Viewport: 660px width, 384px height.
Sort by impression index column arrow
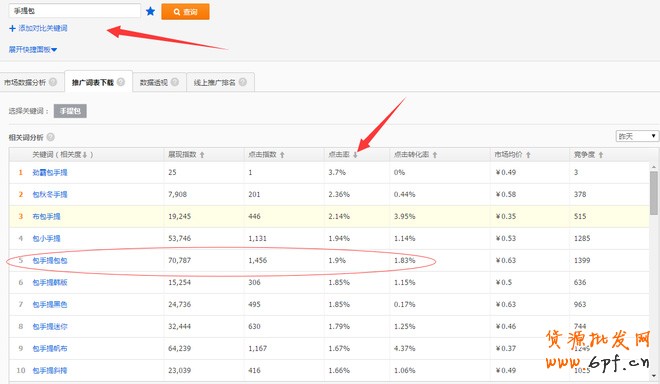pyautogui.click(x=202, y=155)
